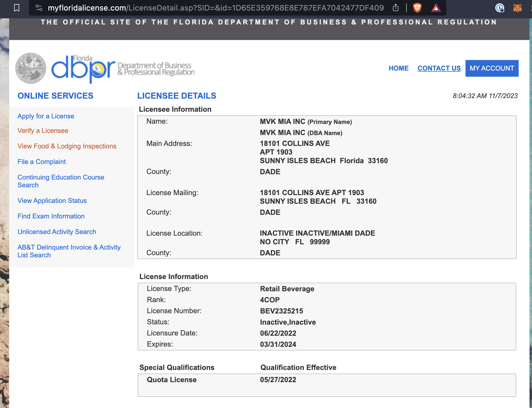Open Brave Shields lion icon
This screenshot has width=532, height=408.
coord(417,8)
